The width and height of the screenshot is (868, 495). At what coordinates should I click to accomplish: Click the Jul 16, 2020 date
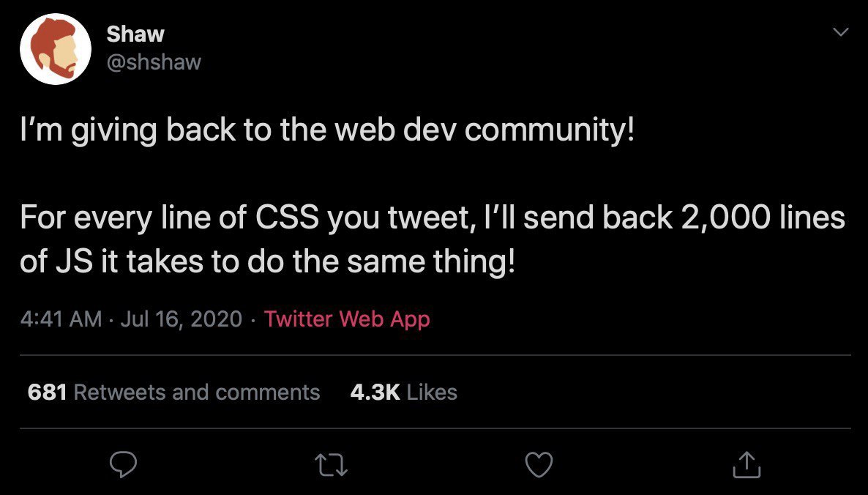(181, 319)
